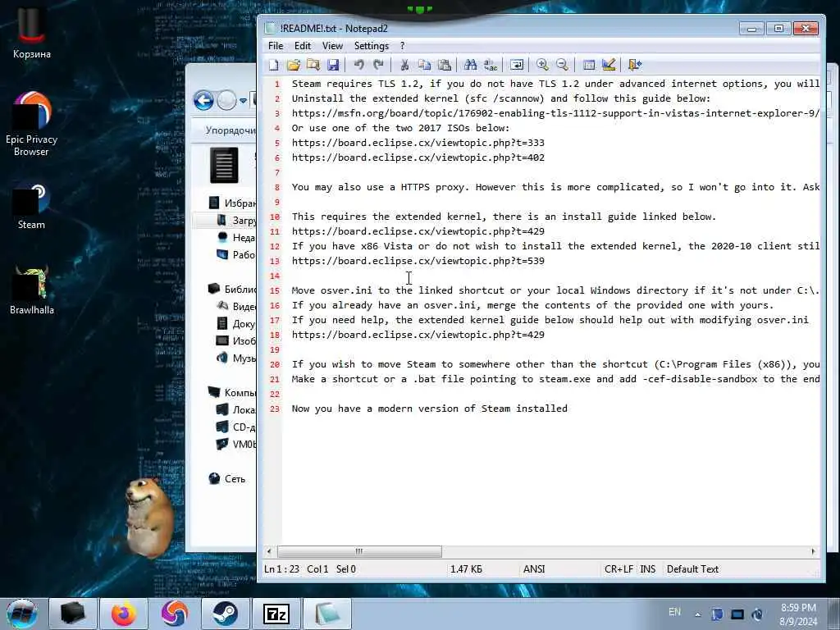Open the syntax scheme selector icon
This screenshot has width=840, height=630.
click(x=588, y=65)
